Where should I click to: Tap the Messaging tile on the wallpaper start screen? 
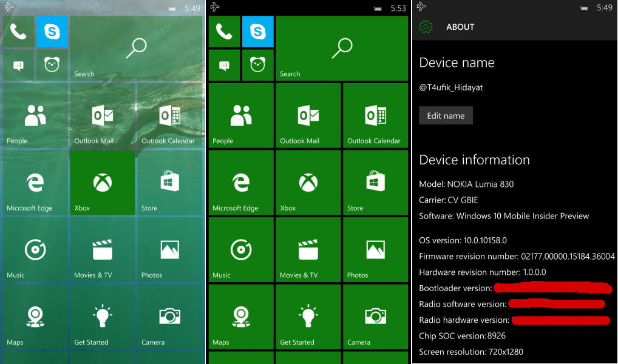point(18,66)
